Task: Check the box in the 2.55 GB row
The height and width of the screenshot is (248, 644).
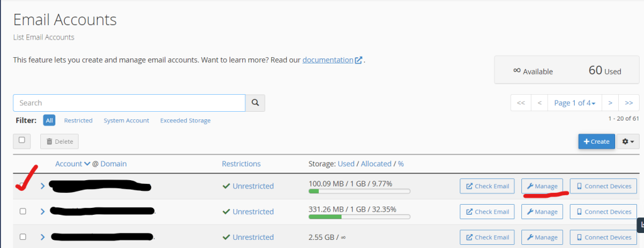Action: pyautogui.click(x=23, y=237)
